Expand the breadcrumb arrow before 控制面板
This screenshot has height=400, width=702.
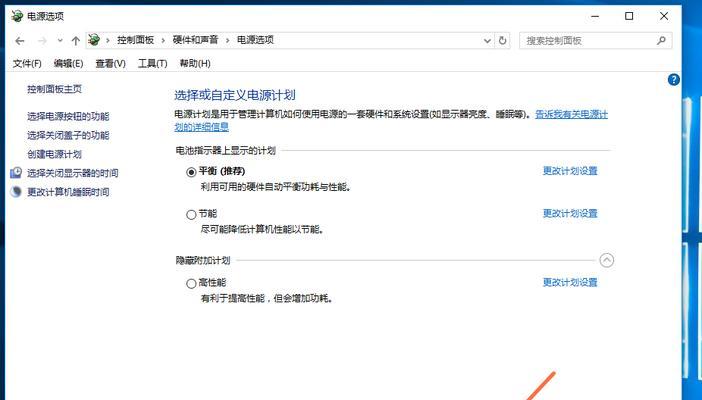click(x=107, y=40)
